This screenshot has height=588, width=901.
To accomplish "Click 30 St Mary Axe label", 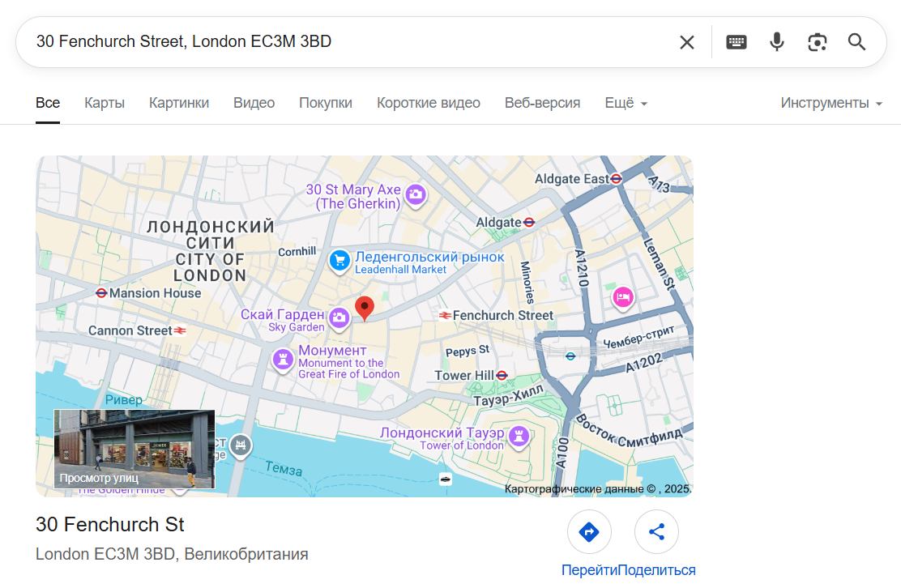I will [x=352, y=190].
